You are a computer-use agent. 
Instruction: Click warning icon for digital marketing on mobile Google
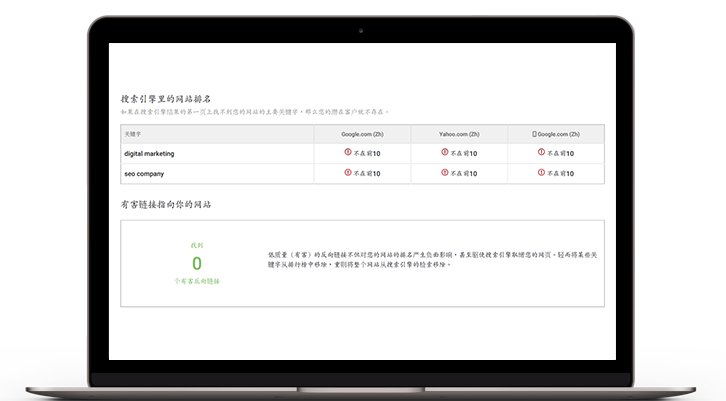(541, 153)
